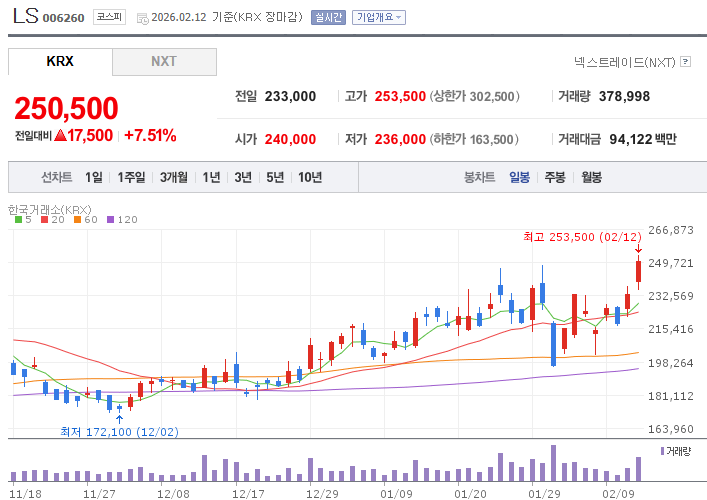The width and height of the screenshot is (707, 500).
Task: Click the tallest volume bar near 01/29
Action: coord(554,463)
